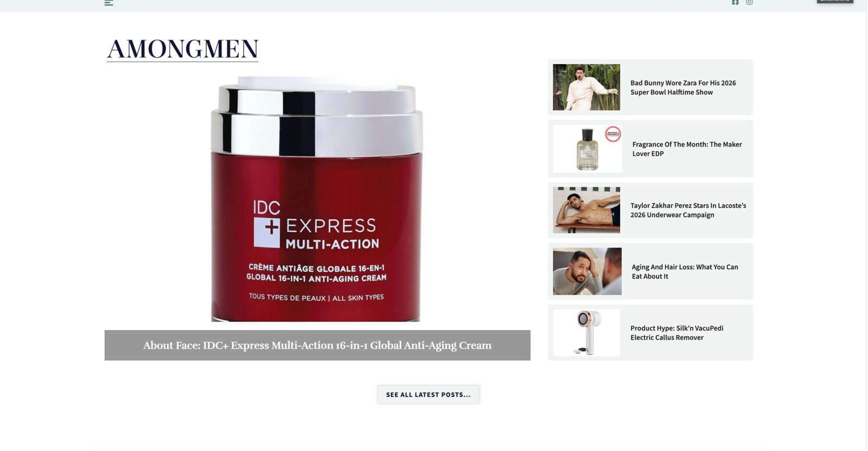The width and height of the screenshot is (868, 451).
Task: Open About Face IDC+ Express article title
Action: point(317,345)
